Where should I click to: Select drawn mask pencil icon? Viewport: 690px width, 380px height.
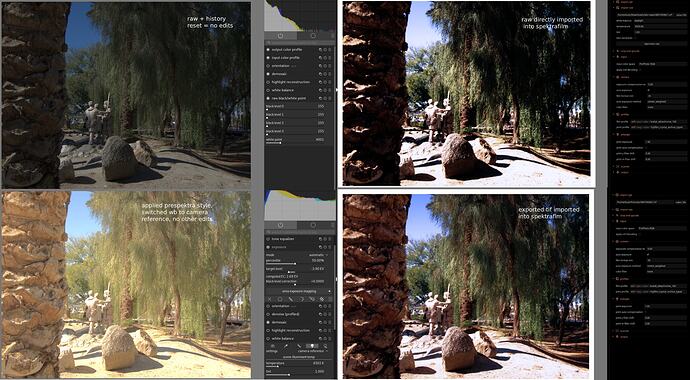click(x=291, y=299)
